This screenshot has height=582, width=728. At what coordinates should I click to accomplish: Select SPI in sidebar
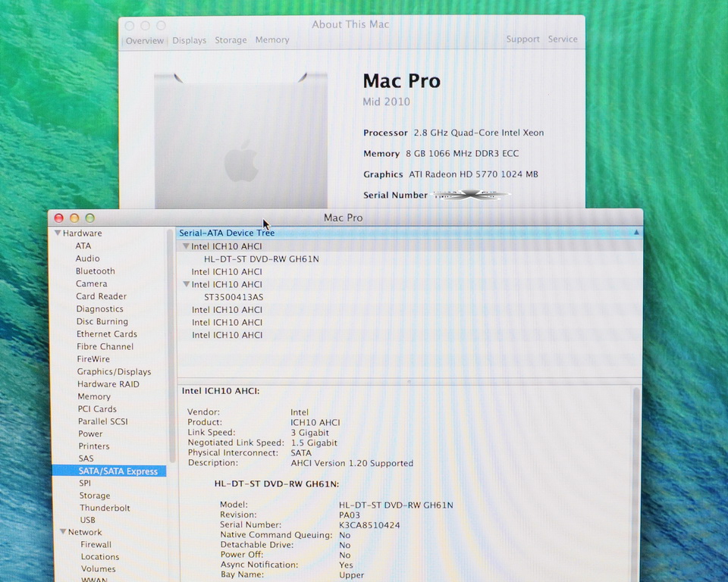click(85, 483)
